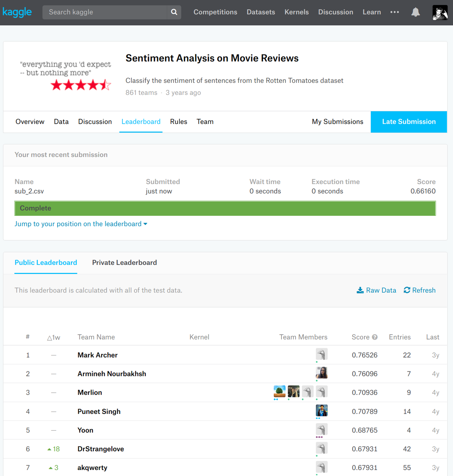453x476 pixels.
Task: Click the submission score 0.66160
Action: point(423,191)
